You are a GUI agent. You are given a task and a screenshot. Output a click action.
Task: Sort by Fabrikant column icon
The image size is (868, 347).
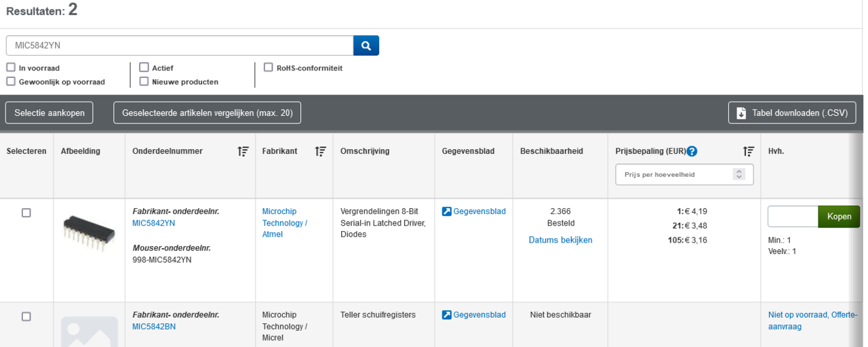tap(321, 151)
